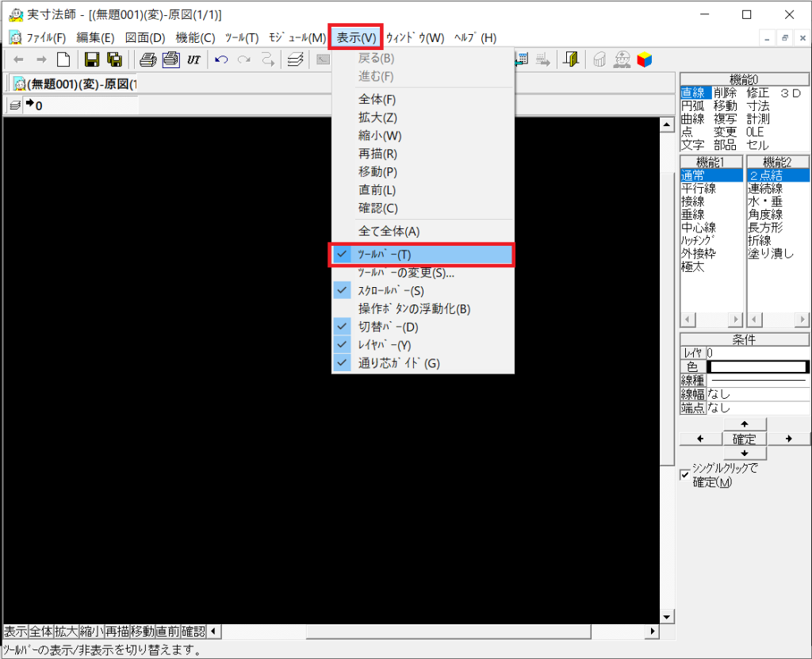Click left scroll arrow under 機能2 list

[755, 320]
